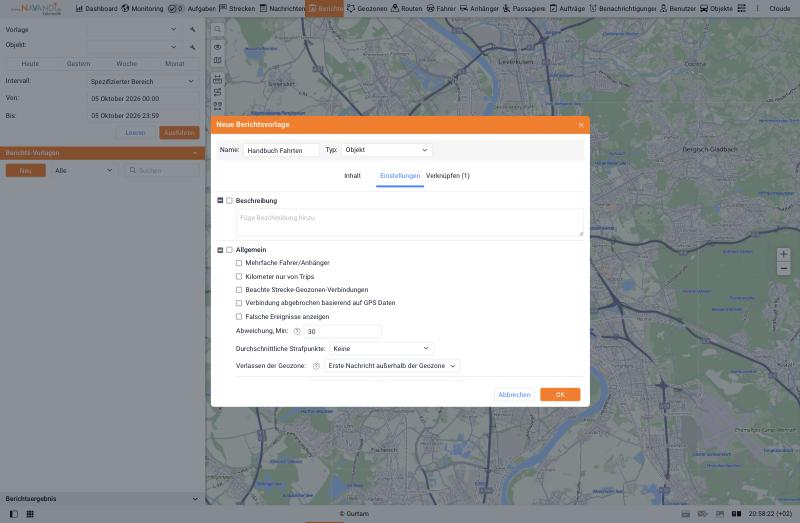Open the Nachrichten section
The image size is (800, 523).
coord(282,8)
